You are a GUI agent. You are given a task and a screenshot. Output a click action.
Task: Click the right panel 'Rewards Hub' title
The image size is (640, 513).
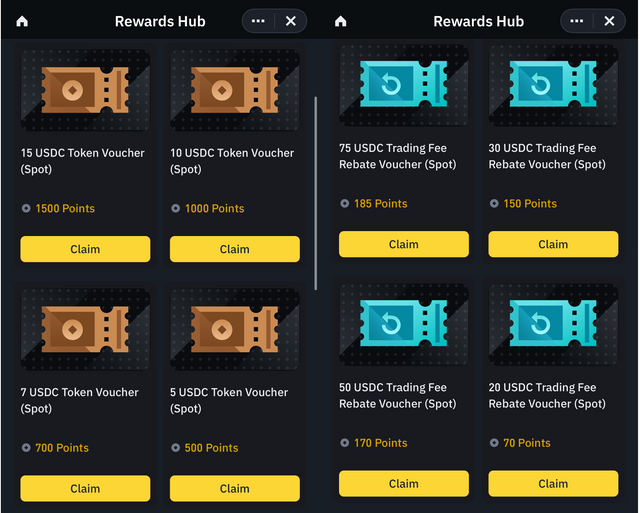click(478, 21)
